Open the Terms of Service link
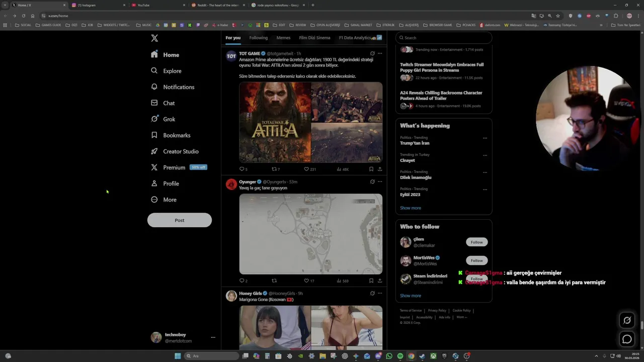This screenshot has width=644, height=362. point(411,311)
